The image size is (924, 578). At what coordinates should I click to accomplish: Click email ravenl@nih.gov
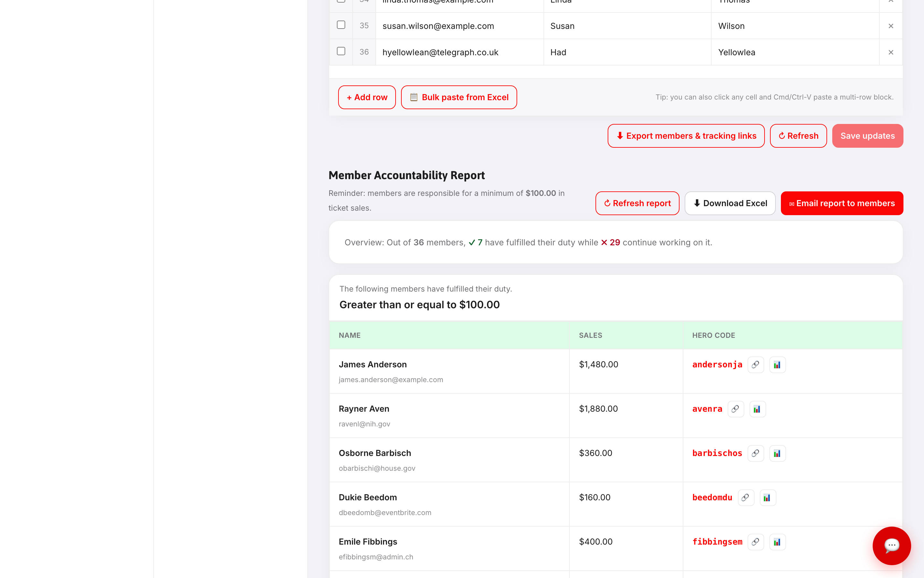tap(364, 424)
